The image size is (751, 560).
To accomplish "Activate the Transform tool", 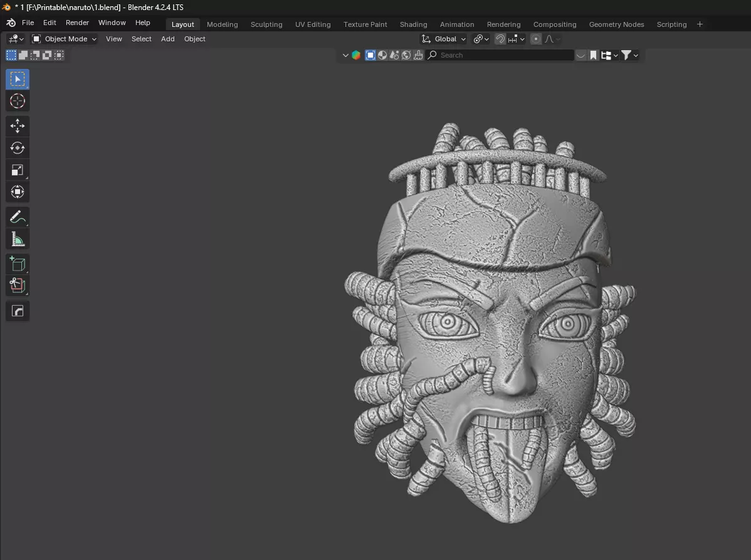I will [18, 192].
